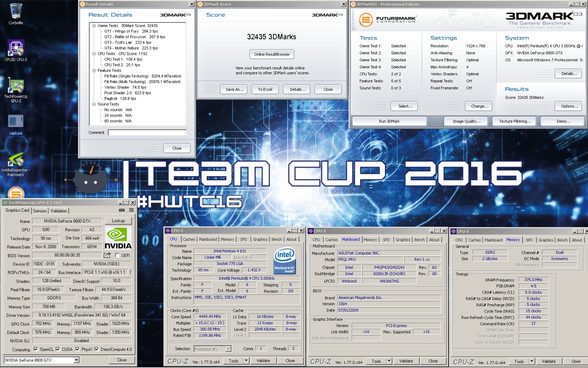Open the GPU selection dropdown in GPU-Z
The image size is (588, 368).
point(76,360)
